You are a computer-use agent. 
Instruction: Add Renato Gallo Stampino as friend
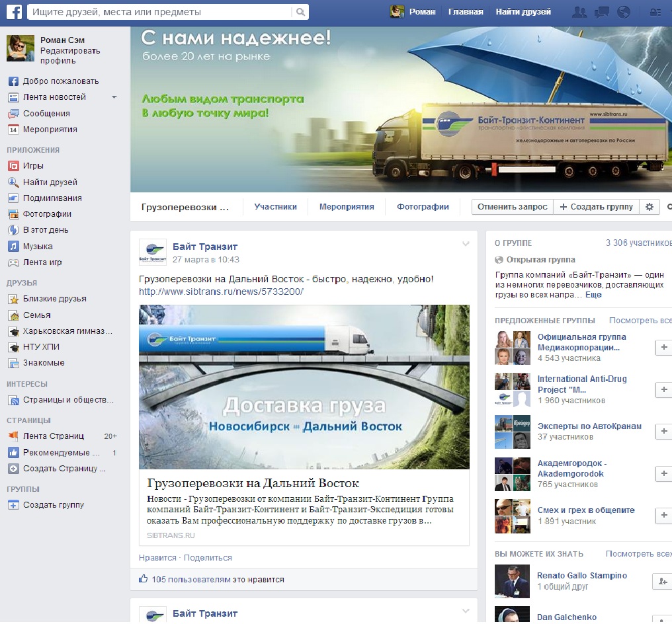coord(662,581)
